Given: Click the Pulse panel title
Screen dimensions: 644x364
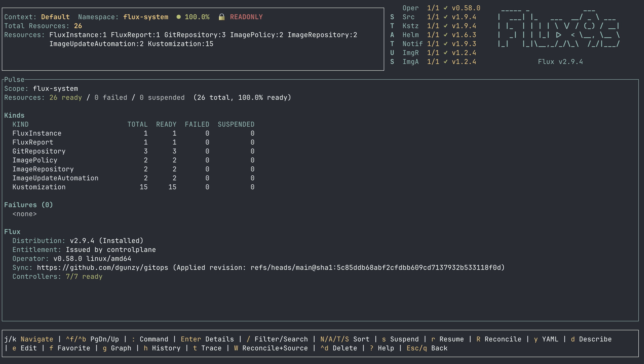Looking at the screenshot, I should pyautogui.click(x=15, y=80).
